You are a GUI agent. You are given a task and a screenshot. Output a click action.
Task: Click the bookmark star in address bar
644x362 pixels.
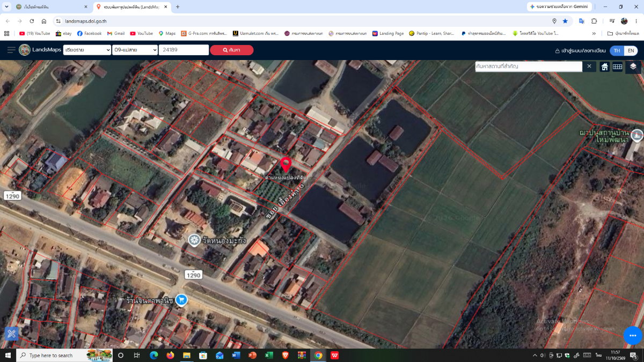coord(565,21)
